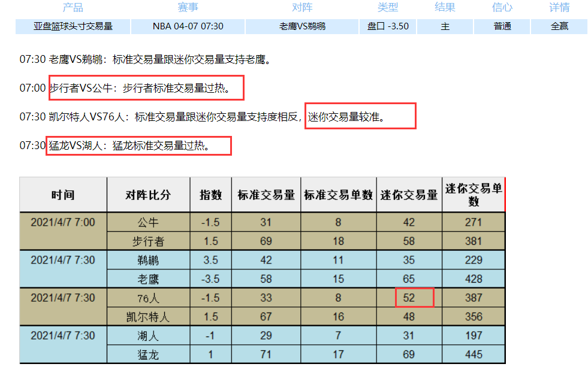The image size is (588, 382).
Task: Click the 迷你交易量较准 phrase
Action: (x=346, y=117)
